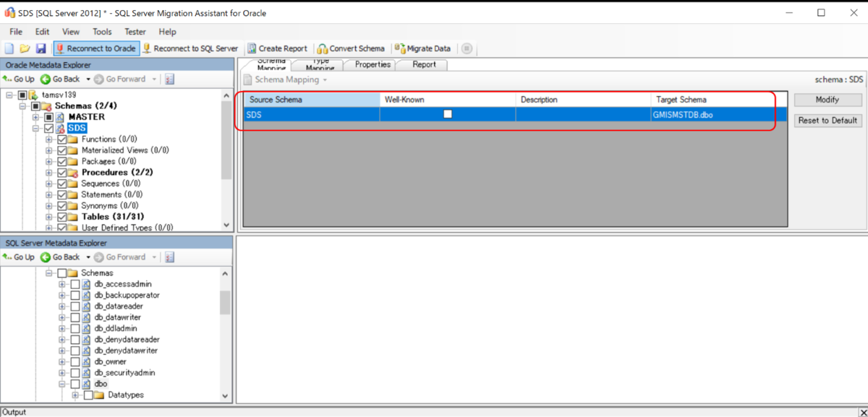Open the Tester menu
Screen dimensions: 868x417
tap(135, 32)
